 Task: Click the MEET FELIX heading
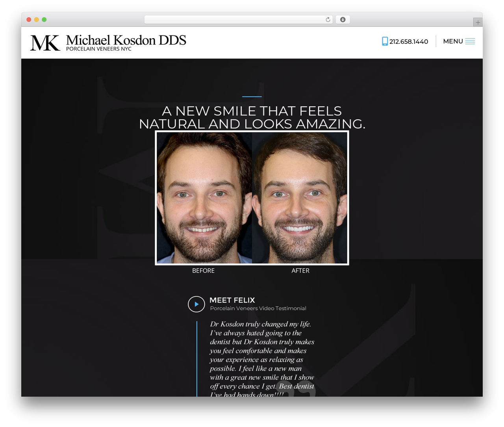(232, 300)
